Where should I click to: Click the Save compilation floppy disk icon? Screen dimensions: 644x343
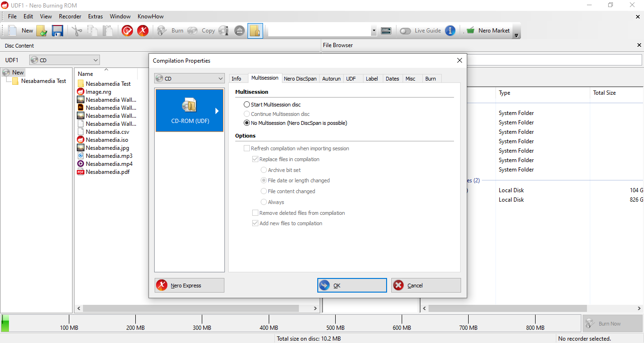click(x=58, y=31)
